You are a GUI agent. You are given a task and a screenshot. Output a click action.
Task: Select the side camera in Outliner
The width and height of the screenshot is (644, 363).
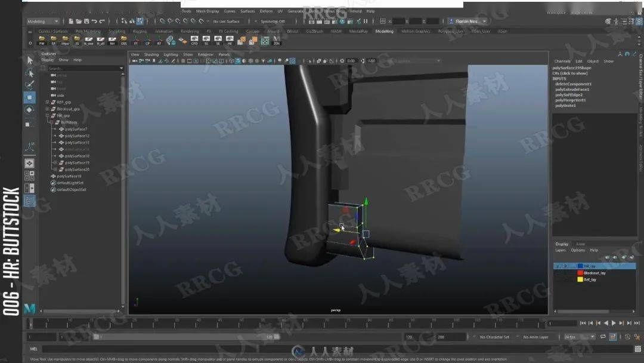[61, 96]
